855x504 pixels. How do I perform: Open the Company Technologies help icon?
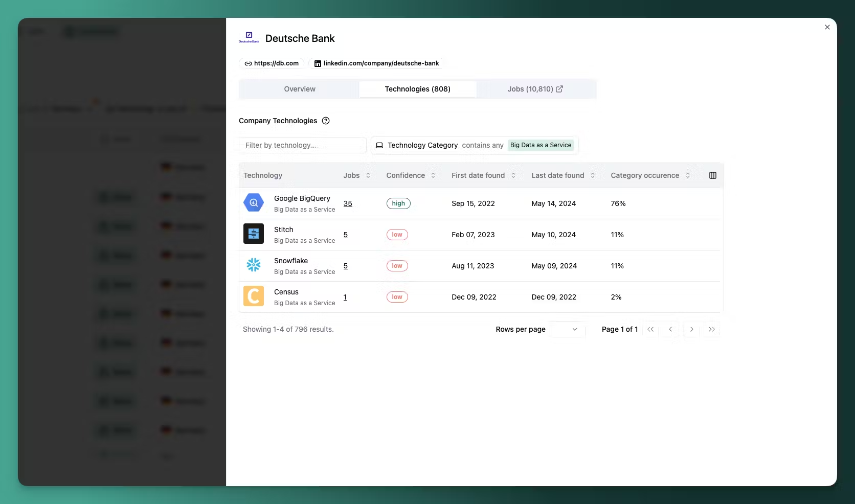click(x=326, y=121)
